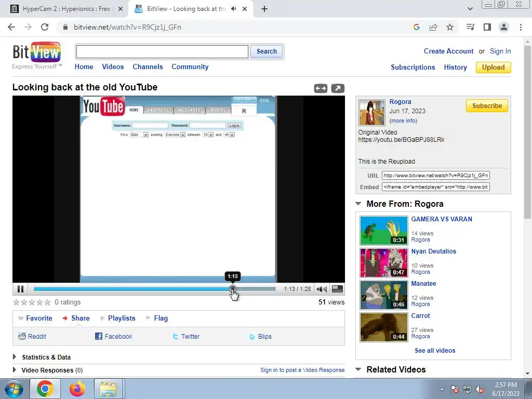Share the video on Facebook
The height and width of the screenshot is (399, 532).
pos(113,336)
